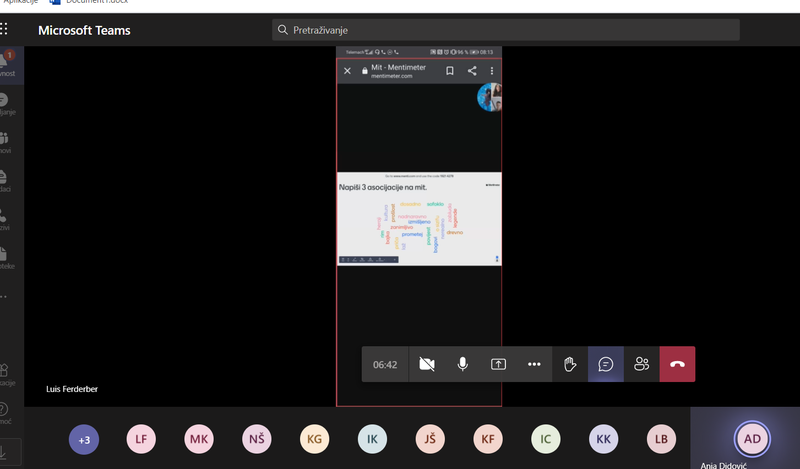Toggle the meeting chat panel

(606, 364)
